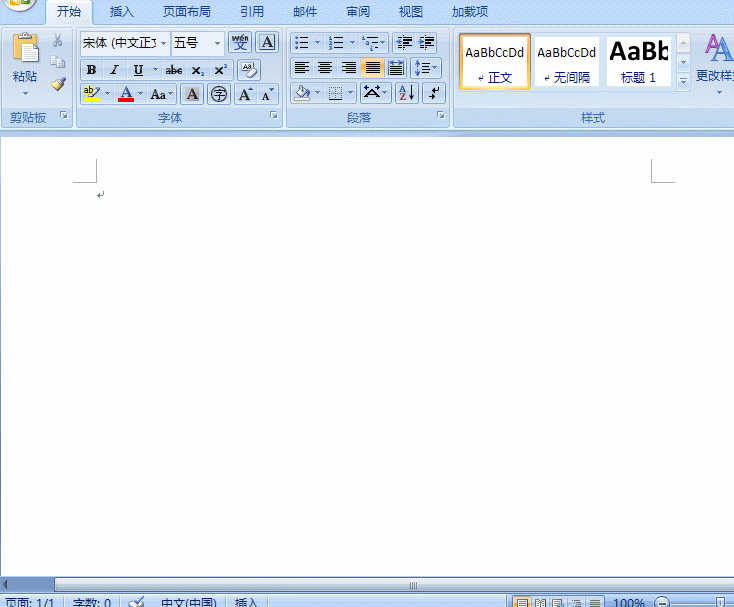734x607 pixels.
Task: Switch to the 引用 tab
Action: 252,12
